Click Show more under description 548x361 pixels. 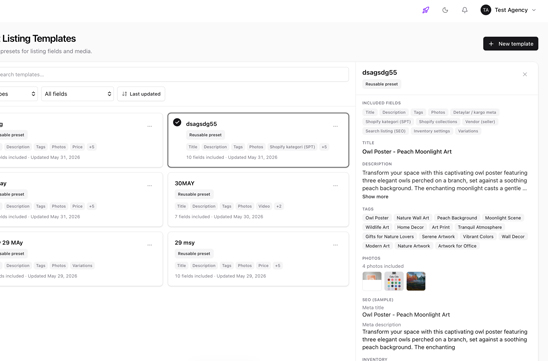coord(375,197)
